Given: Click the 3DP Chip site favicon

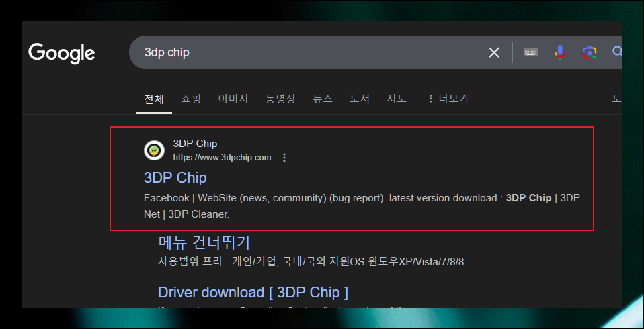Looking at the screenshot, I should 155,150.
